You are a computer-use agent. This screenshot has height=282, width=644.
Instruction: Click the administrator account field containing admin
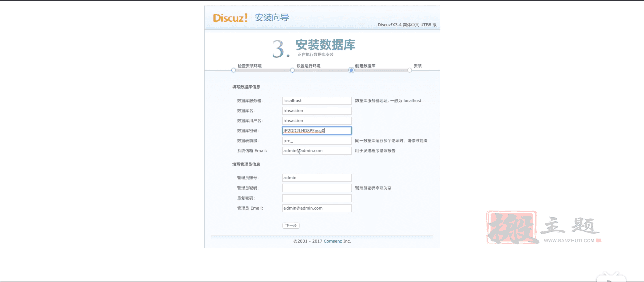(x=317, y=178)
